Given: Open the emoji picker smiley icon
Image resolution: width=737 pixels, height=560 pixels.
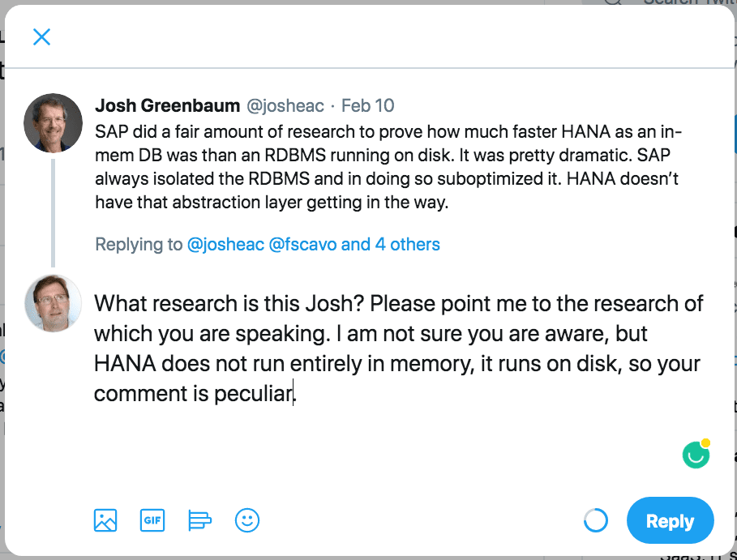Looking at the screenshot, I should (247, 520).
